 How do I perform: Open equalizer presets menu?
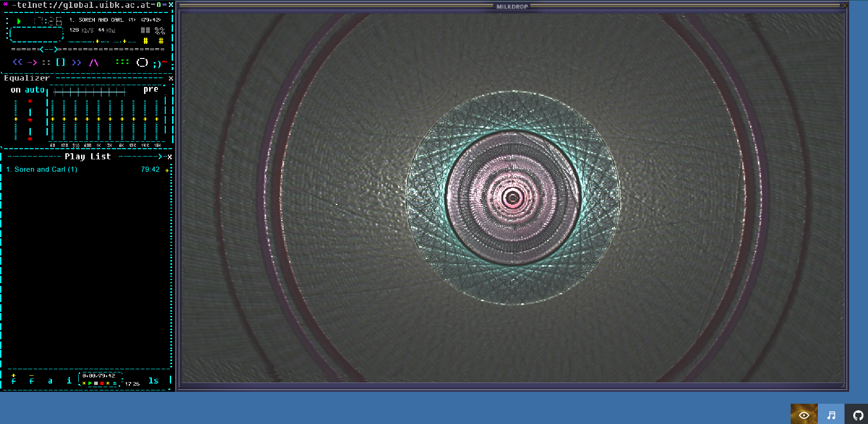[x=151, y=89]
